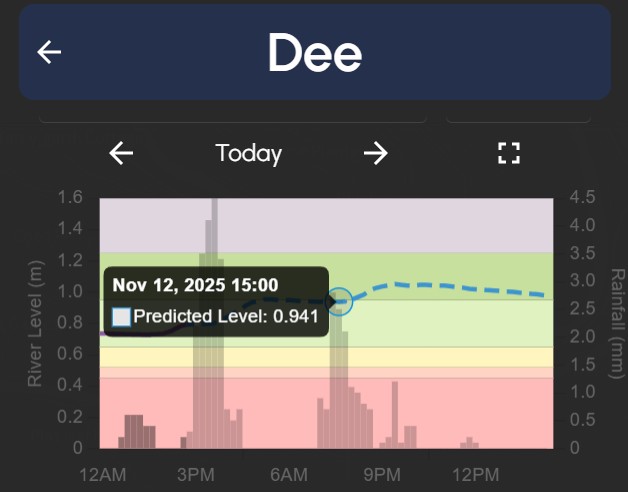Click the Predicted Level color swatch in tooltip
Image resolution: width=628 pixels, height=492 pixels.
121,317
